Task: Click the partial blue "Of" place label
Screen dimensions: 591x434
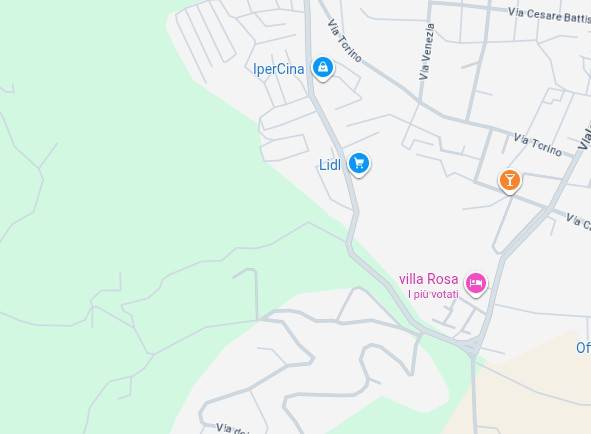Action: coord(583,347)
